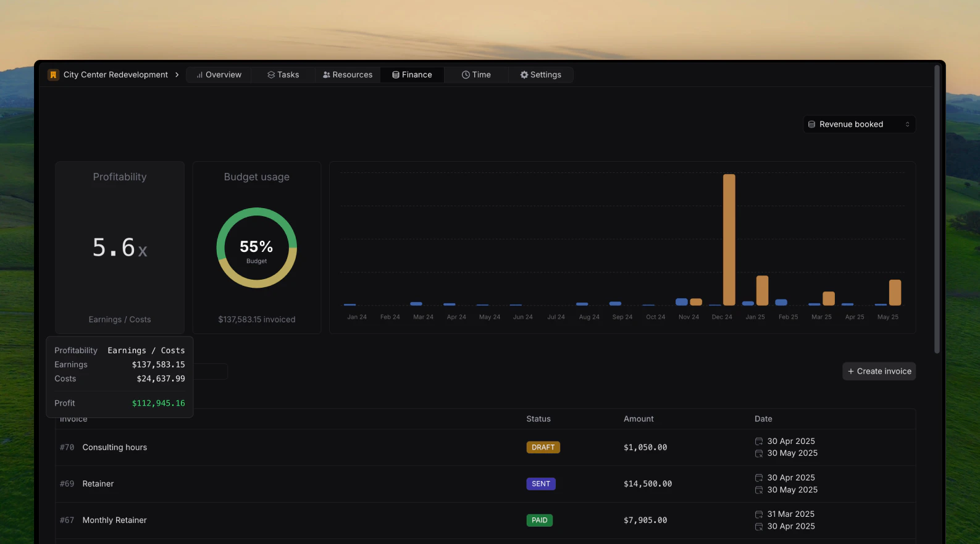Click the Jan 25 orange bar
This screenshot has height=544, width=980.
tap(762, 290)
